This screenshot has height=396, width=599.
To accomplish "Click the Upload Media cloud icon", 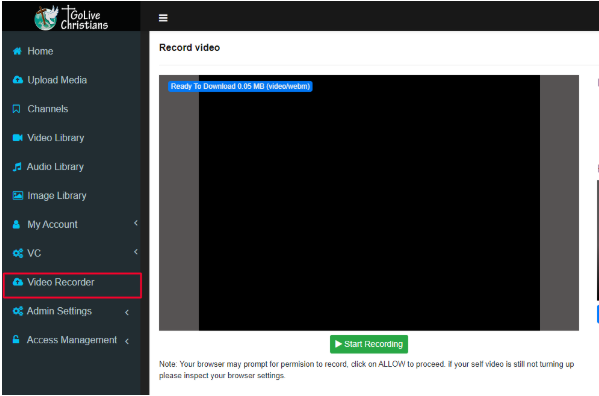I will (18, 80).
